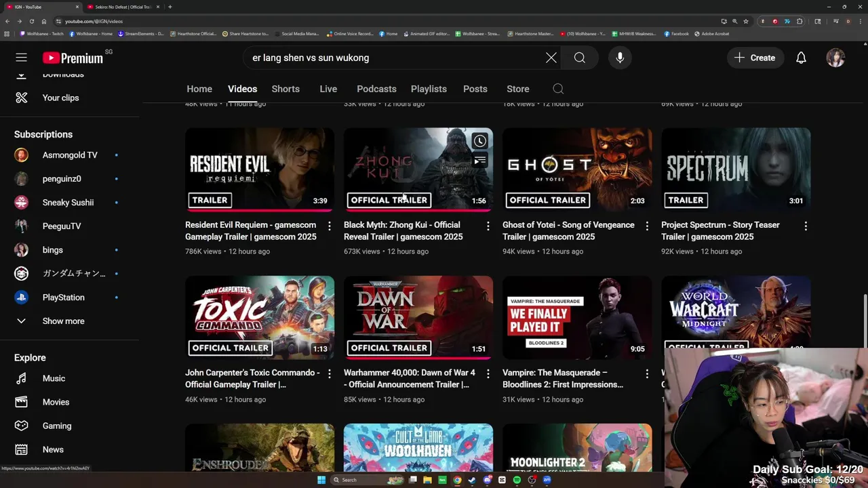Screen dimensions: 868x488
Task: Open the Playlists tab
Action: point(429,89)
